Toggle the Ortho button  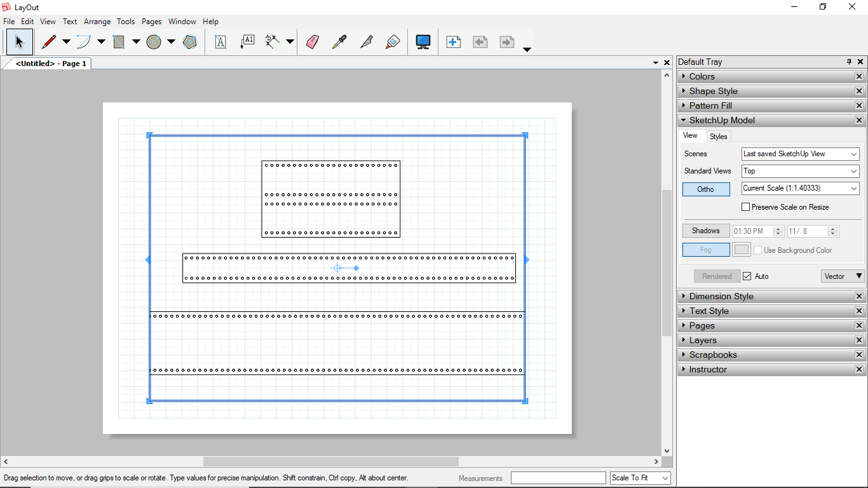pyautogui.click(x=705, y=189)
